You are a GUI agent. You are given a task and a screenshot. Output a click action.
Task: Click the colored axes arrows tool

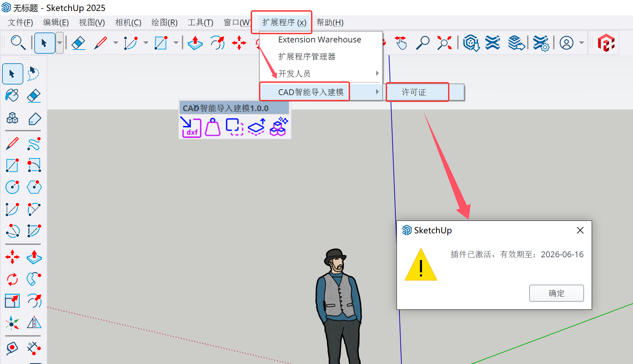tap(12, 323)
